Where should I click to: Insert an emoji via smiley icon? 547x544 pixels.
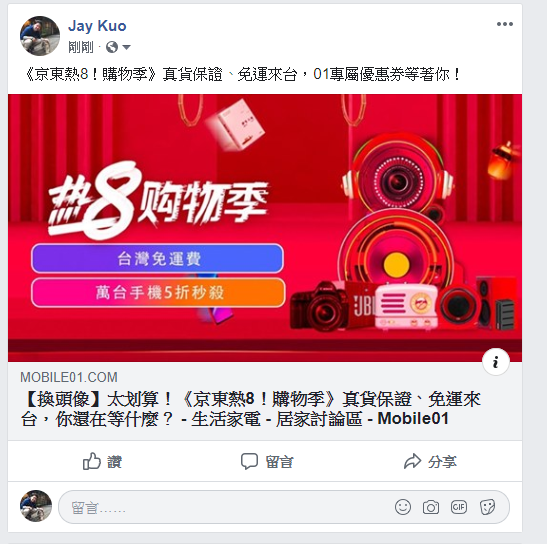(x=403, y=507)
